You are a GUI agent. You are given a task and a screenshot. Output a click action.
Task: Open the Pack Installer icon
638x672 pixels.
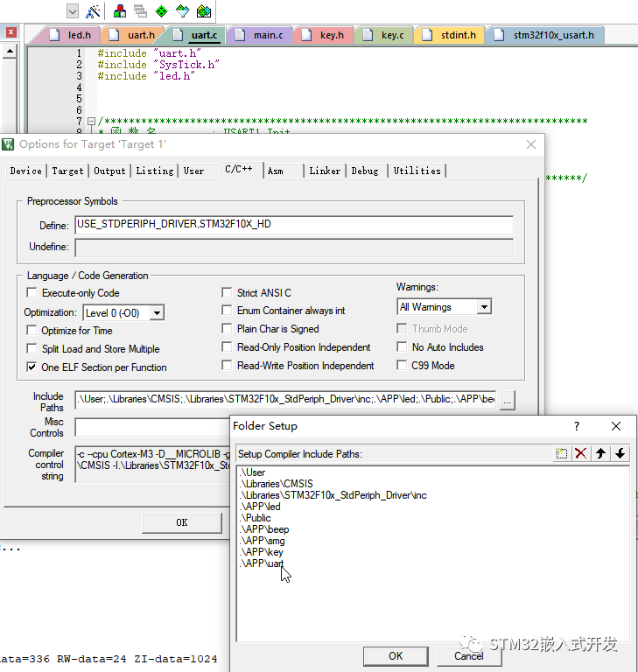[x=204, y=11]
